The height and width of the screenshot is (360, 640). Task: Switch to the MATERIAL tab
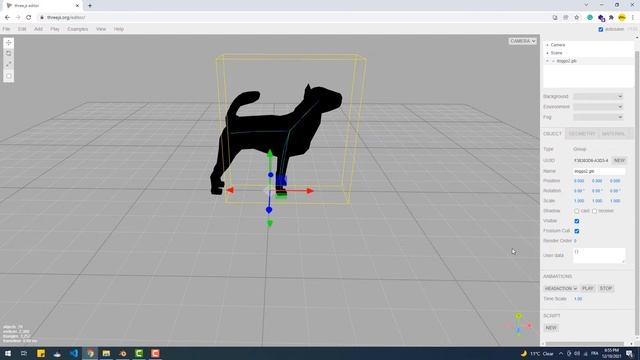point(613,134)
